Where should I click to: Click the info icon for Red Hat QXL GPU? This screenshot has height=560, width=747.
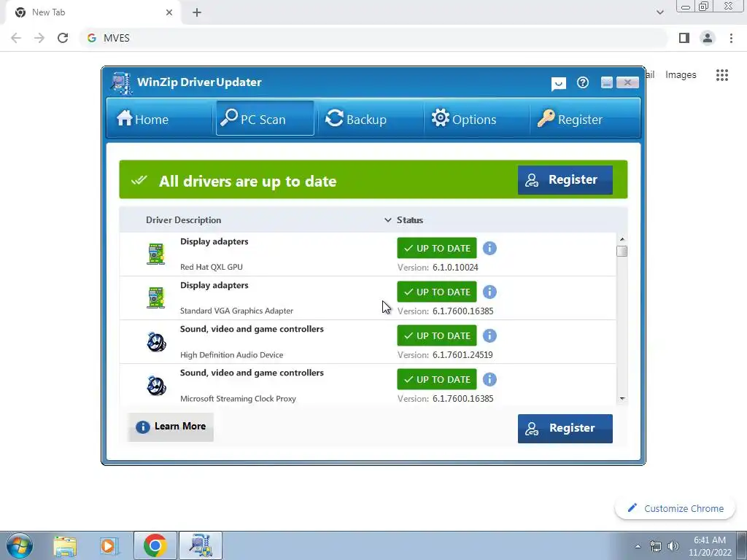489,248
